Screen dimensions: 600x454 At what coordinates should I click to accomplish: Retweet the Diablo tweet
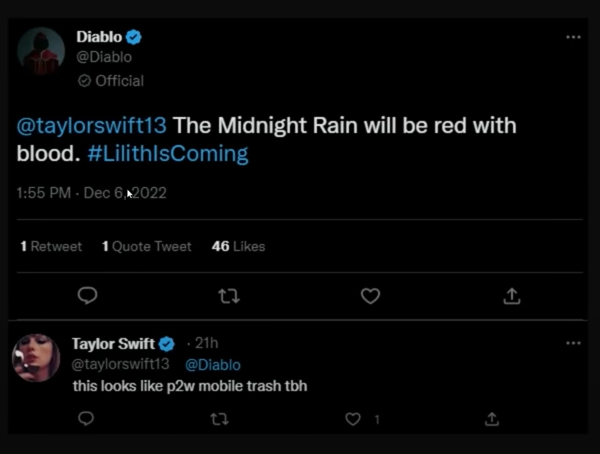pyautogui.click(x=229, y=296)
